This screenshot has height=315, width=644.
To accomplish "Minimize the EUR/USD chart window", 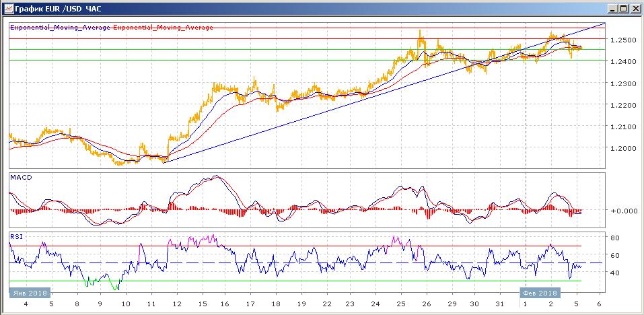I will coord(613,8).
